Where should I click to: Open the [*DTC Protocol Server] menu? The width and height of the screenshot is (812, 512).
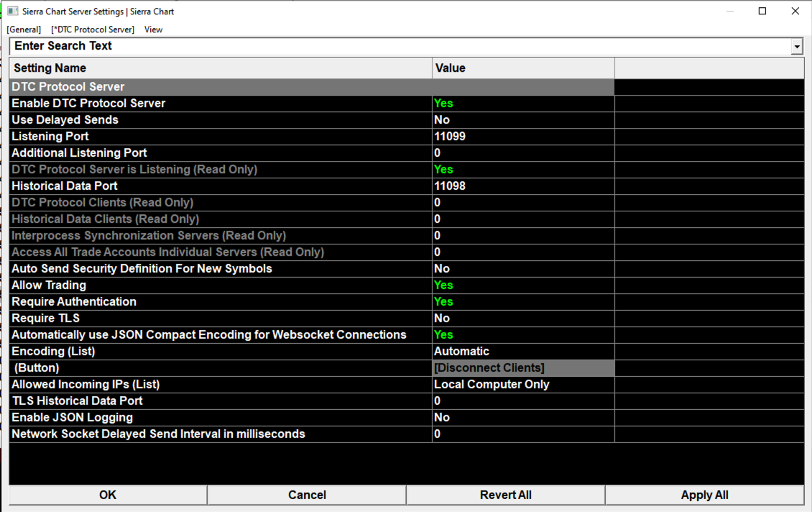(93, 29)
